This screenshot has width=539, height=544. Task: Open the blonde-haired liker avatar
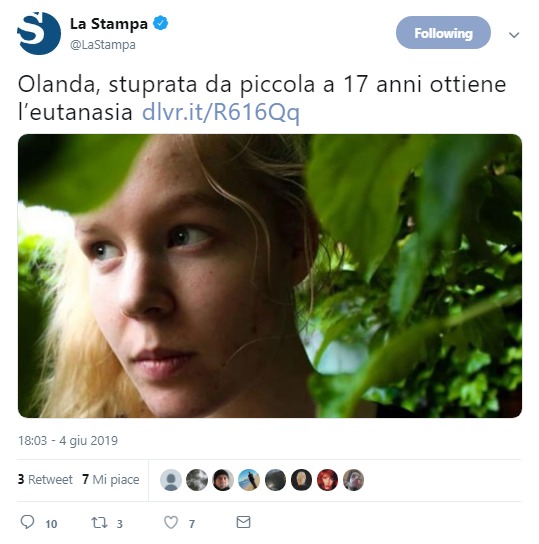pyautogui.click(x=301, y=480)
